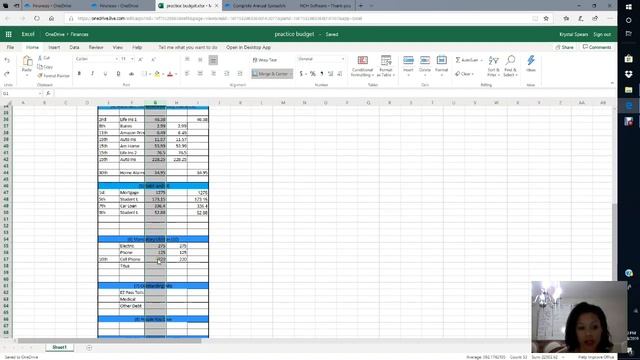Open the File menu
The width and height of the screenshot is (640, 360).
(10, 47)
